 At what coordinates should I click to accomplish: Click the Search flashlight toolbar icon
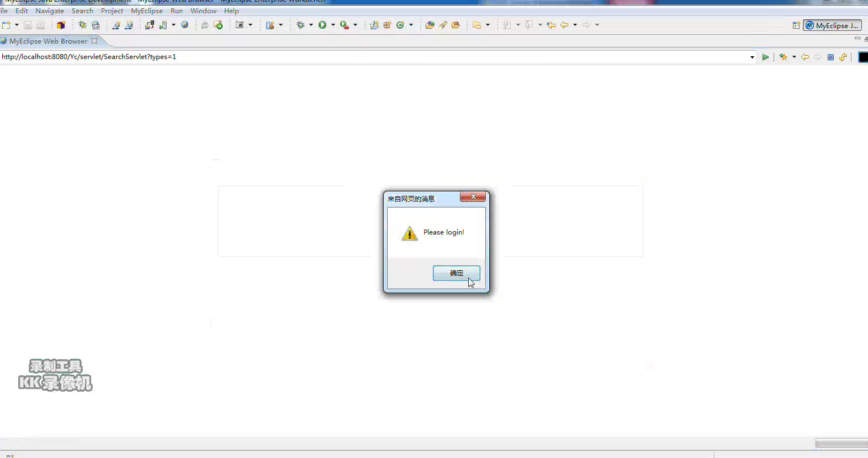(443, 25)
